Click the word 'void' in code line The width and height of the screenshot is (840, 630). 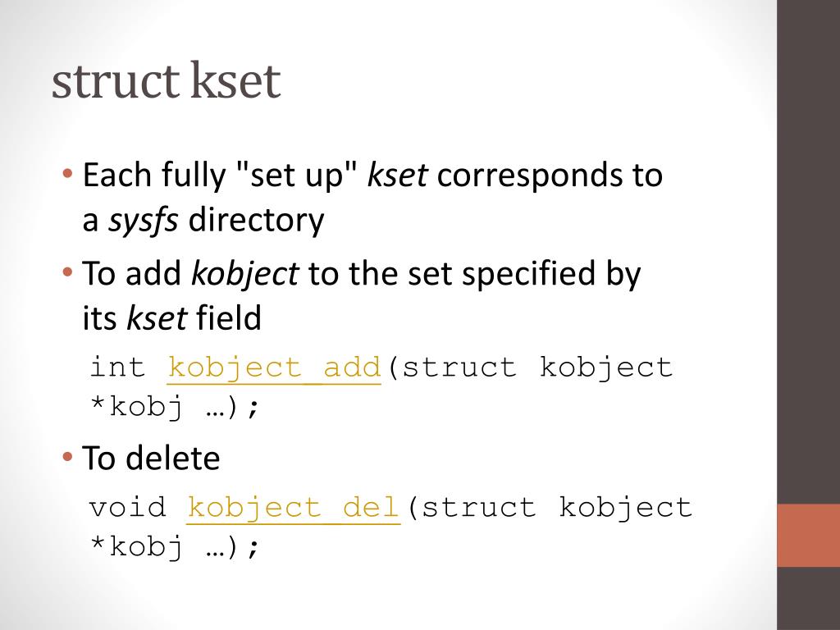127,507
